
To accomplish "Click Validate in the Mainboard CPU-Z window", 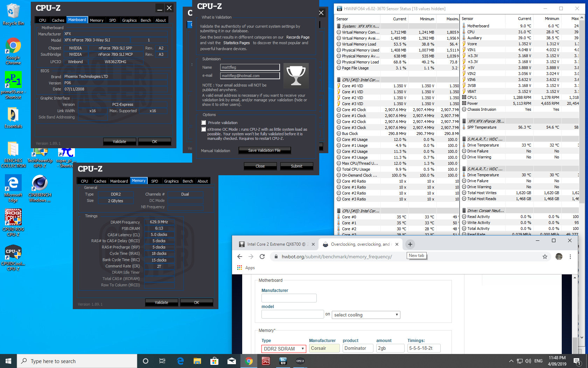I will pyautogui.click(x=119, y=142).
